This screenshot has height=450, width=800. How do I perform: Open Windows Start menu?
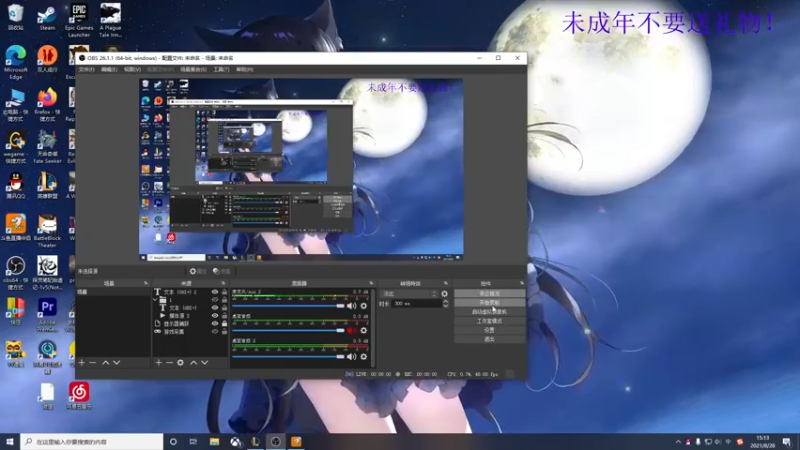coord(10,442)
